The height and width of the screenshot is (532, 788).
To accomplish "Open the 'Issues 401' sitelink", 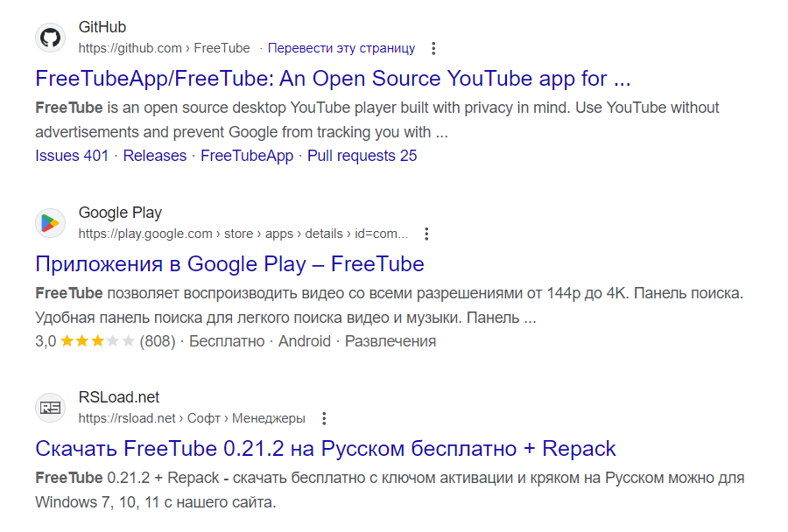I will [x=72, y=156].
